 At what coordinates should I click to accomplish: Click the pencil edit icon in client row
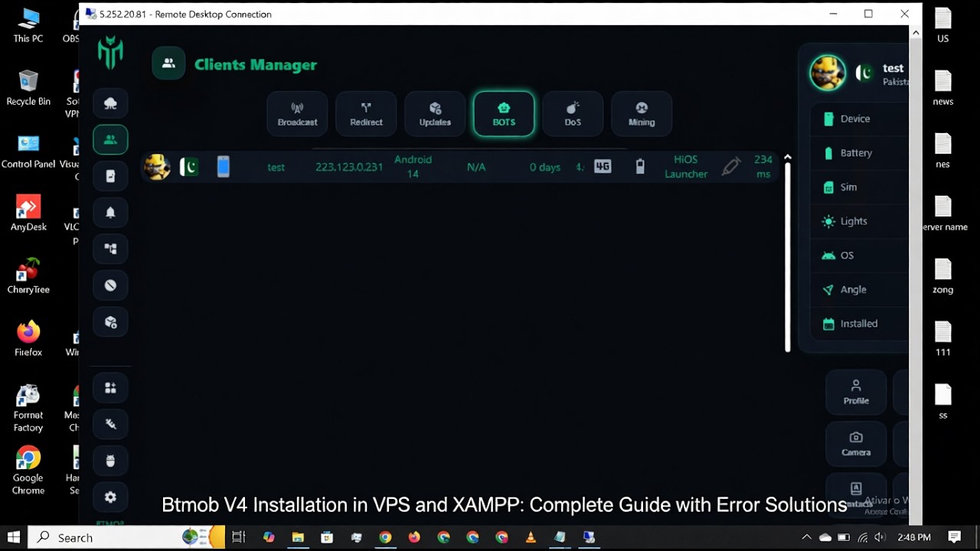731,166
